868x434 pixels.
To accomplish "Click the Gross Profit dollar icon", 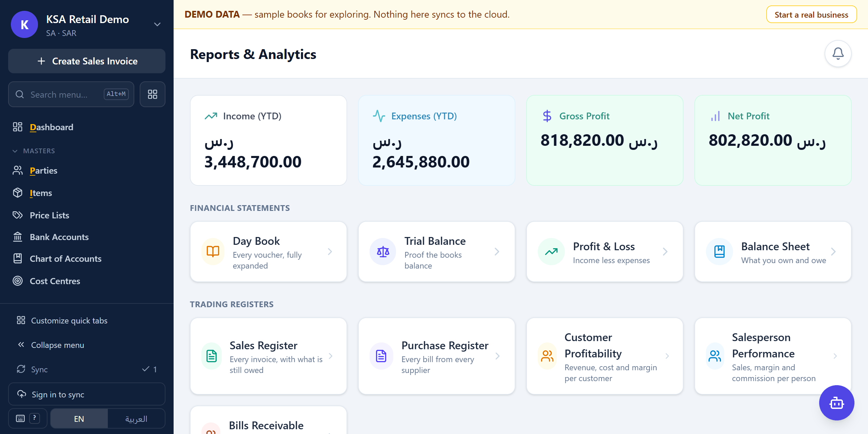I will (547, 116).
